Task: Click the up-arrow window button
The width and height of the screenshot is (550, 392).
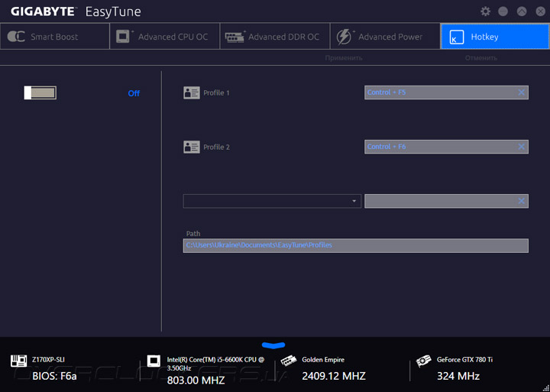Action: [x=522, y=11]
